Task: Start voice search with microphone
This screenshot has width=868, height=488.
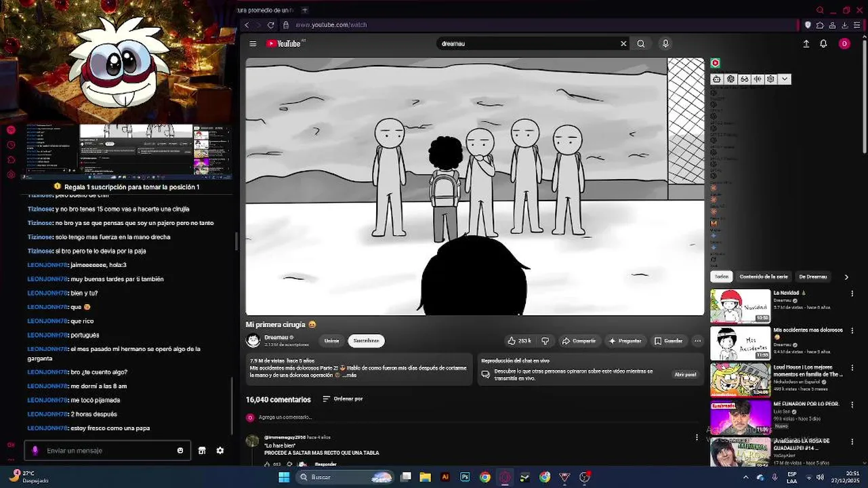Action: click(665, 43)
